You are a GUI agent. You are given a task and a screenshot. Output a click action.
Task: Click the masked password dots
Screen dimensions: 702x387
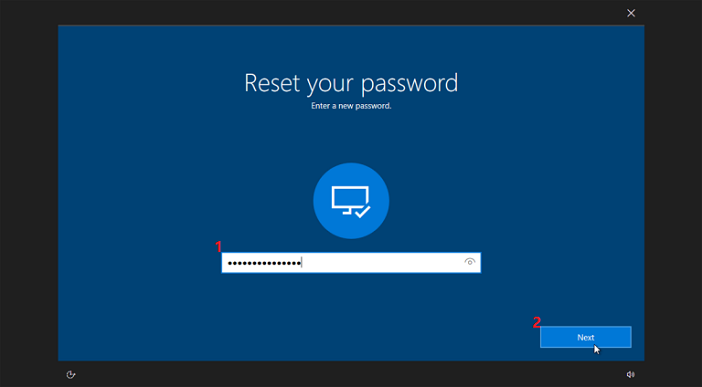pos(264,263)
